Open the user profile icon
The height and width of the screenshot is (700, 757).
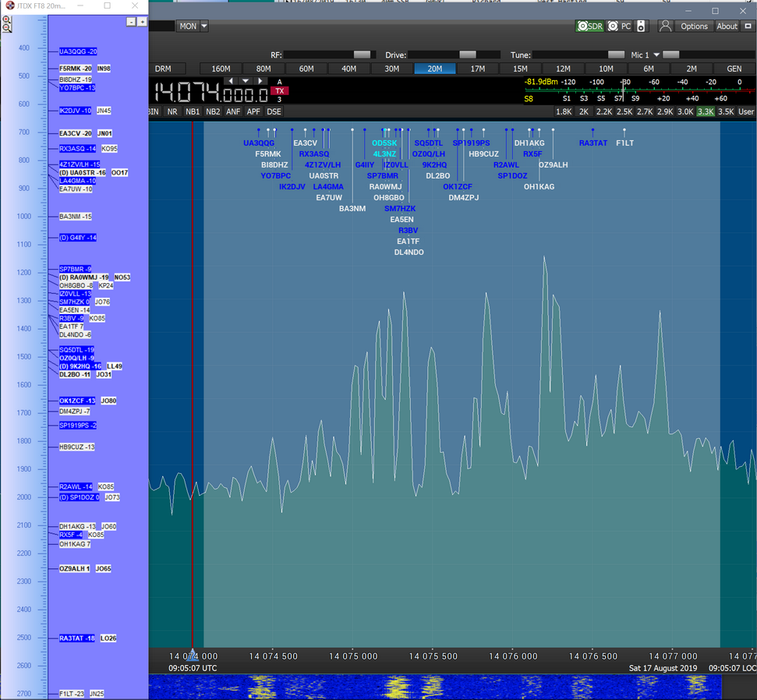[x=665, y=26]
